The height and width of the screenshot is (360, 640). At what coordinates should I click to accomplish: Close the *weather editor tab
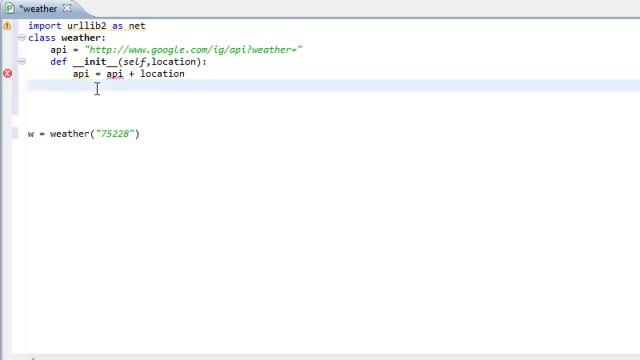tap(67, 8)
